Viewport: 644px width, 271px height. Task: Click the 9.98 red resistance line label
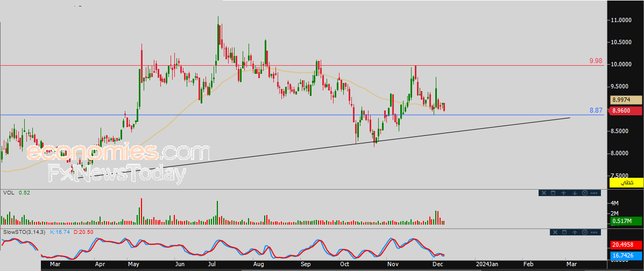click(x=596, y=61)
